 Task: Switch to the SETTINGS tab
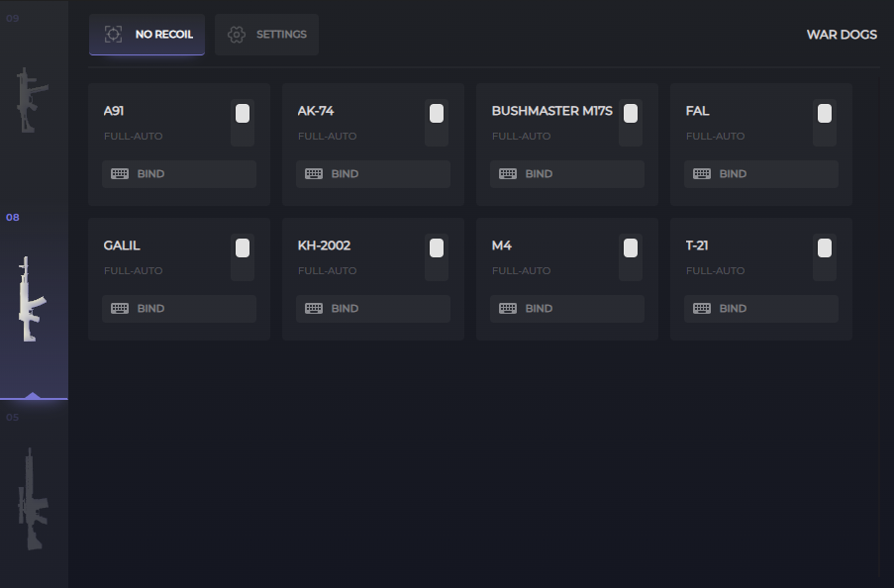[266, 35]
